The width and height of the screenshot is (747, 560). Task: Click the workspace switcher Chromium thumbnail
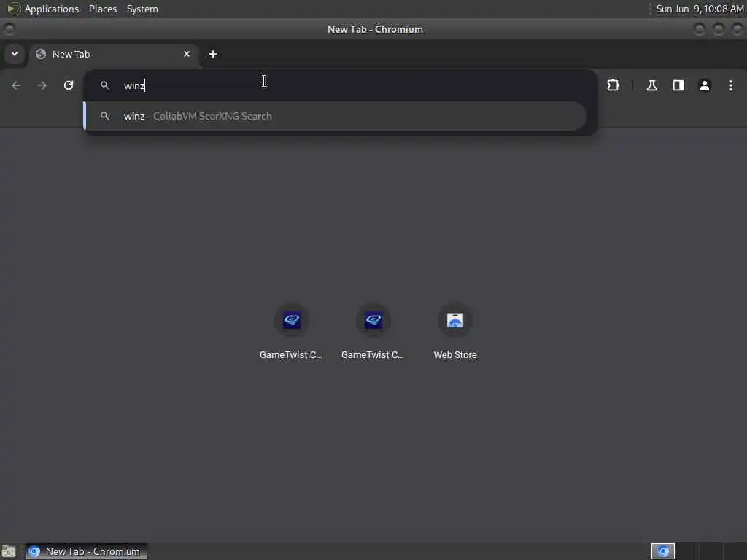(x=662, y=551)
